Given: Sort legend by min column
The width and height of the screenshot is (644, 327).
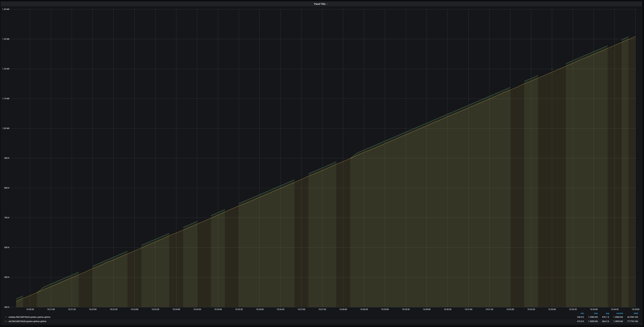Looking at the screenshot, I should click(582, 313).
